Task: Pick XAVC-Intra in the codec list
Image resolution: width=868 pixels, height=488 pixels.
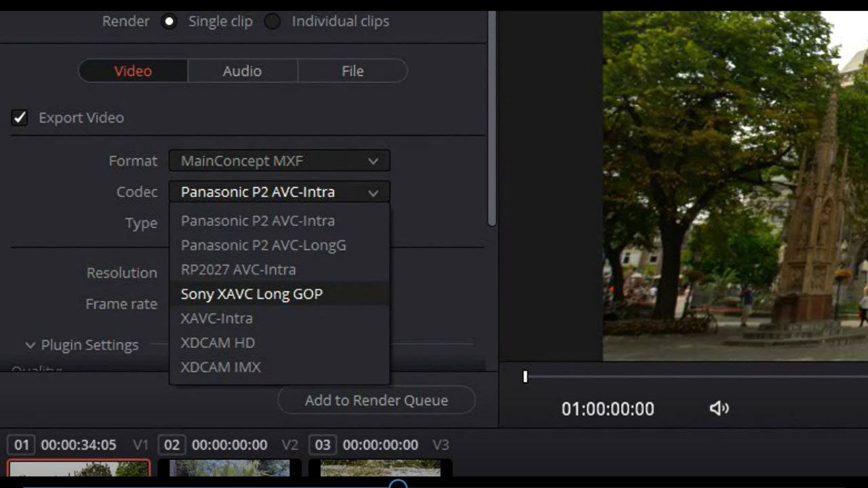Action: [216, 319]
